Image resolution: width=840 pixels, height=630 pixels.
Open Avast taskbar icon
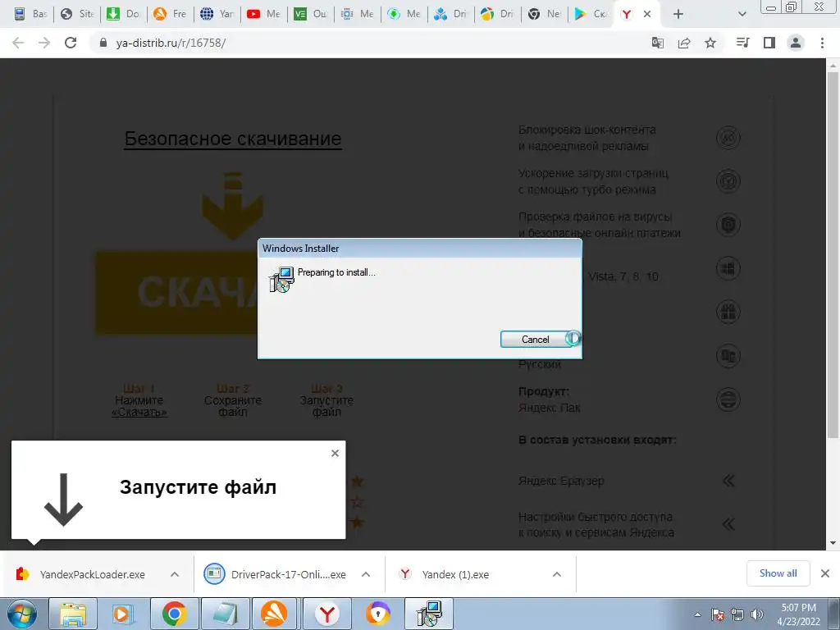(276, 614)
